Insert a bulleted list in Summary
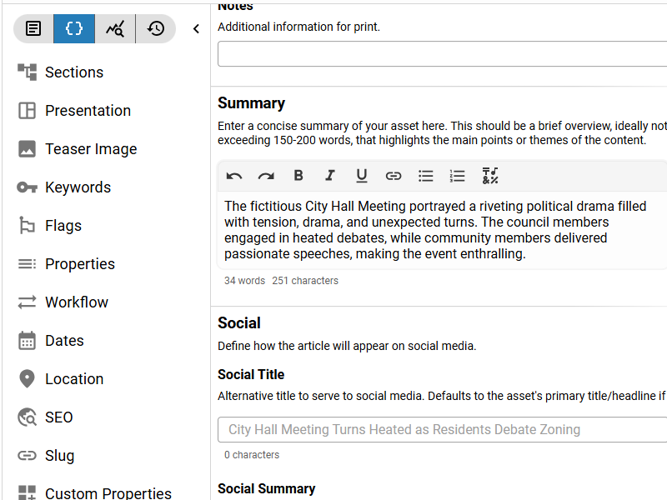 [x=426, y=176]
